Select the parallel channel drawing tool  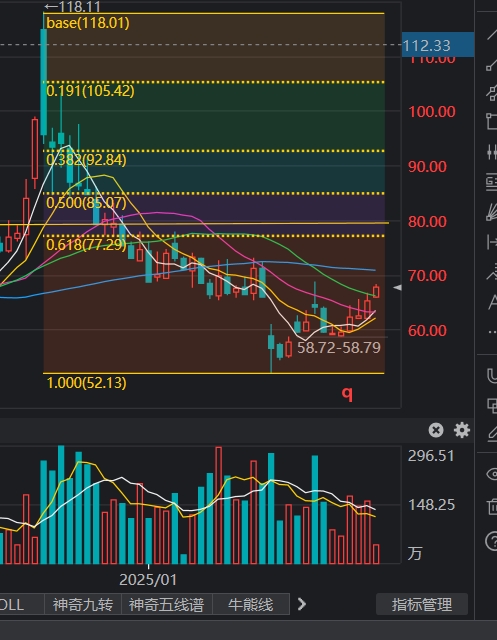point(492,93)
